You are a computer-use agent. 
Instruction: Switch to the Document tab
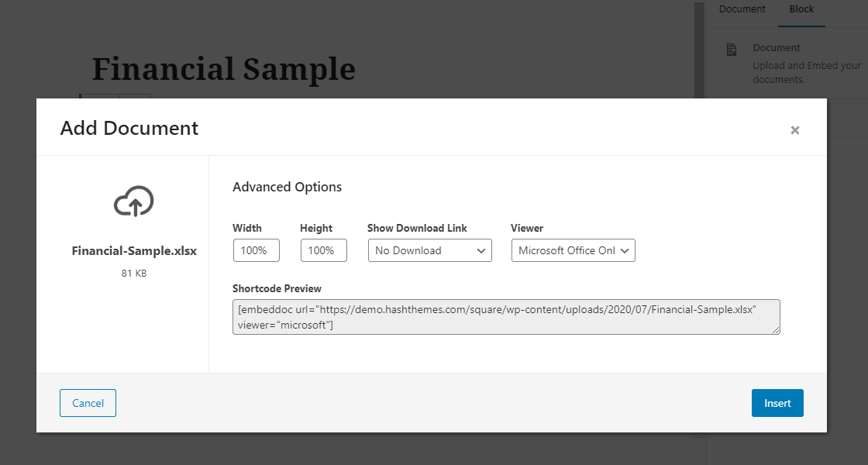tap(742, 9)
